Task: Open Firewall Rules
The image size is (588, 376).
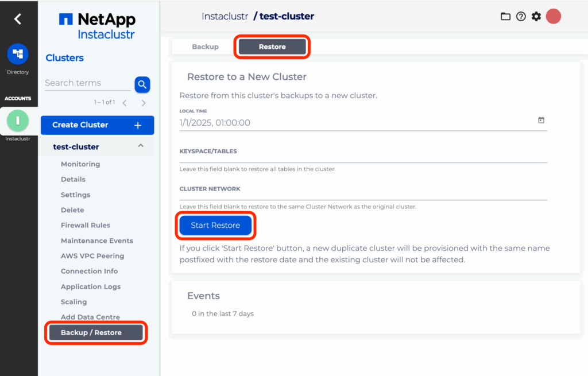Action: click(x=86, y=225)
